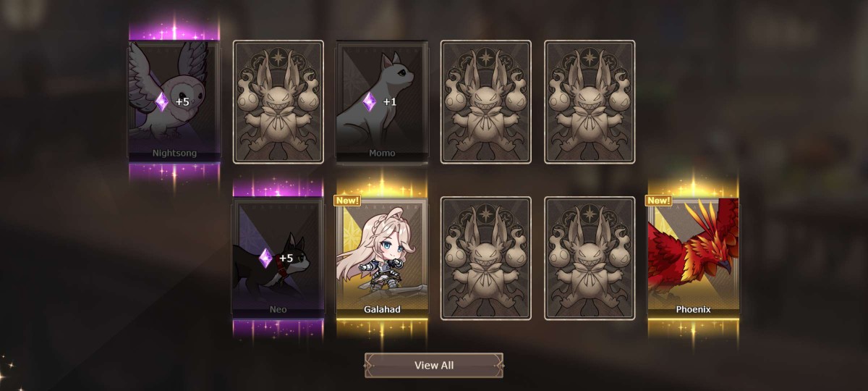Viewport: 868px width, 391px height.
Task: Click the Phoenix name label
Action: pos(693,309)
